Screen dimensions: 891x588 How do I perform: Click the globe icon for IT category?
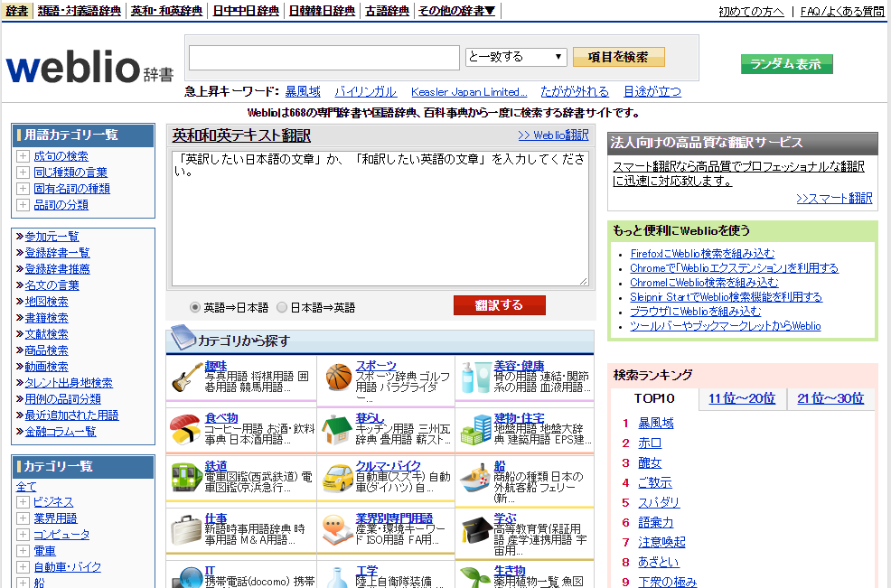tap(187, 577)
